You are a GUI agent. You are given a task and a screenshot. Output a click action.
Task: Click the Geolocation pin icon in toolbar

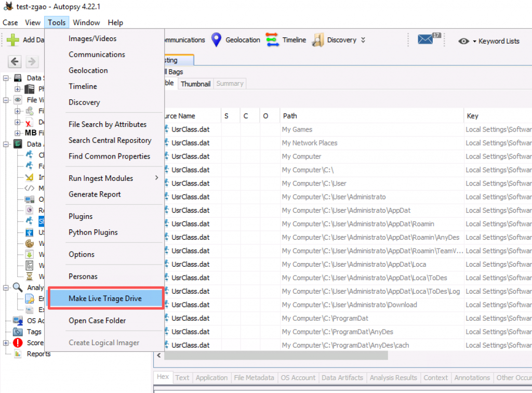(x=216, y=40)
